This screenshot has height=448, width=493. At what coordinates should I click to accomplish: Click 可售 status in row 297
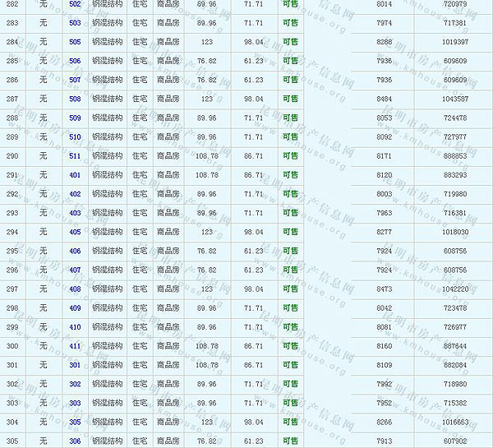[290, 289]
